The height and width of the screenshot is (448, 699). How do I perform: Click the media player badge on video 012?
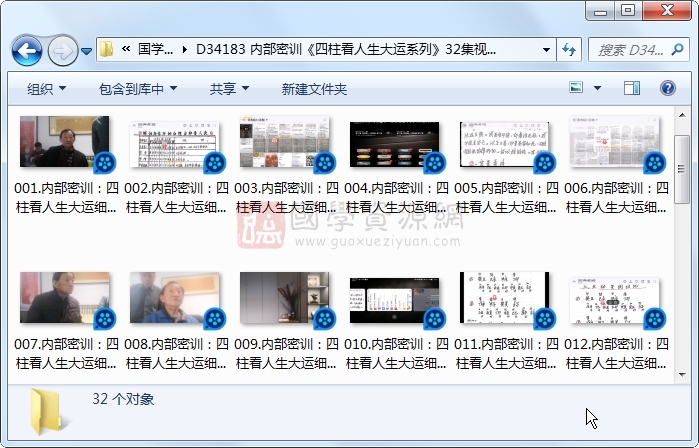pos(655,319)
